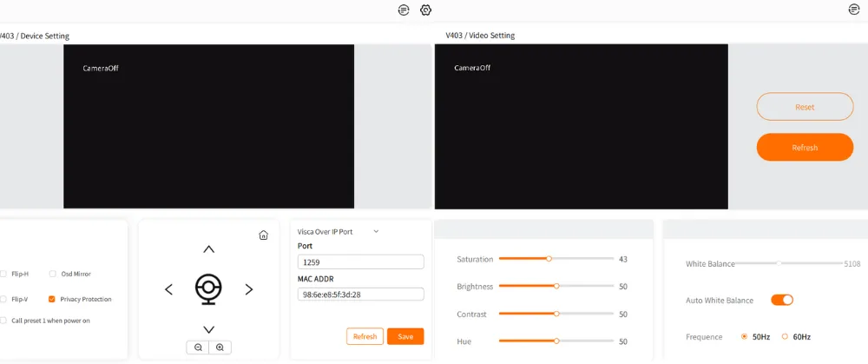
Task: Zoom out with the minus magnifier button
Action: tap(198, 347)
